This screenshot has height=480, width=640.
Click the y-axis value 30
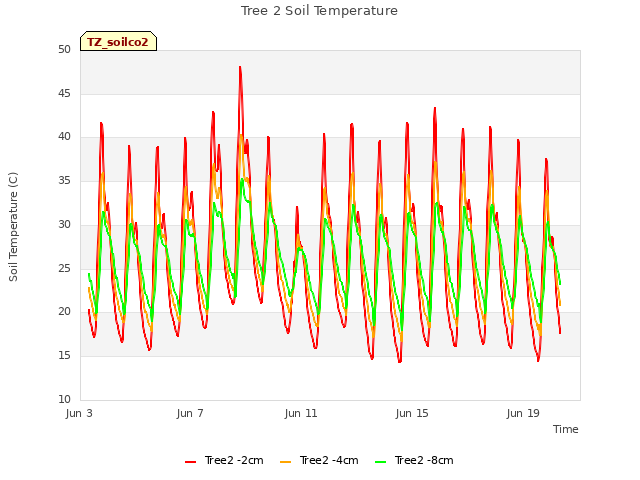64,224
